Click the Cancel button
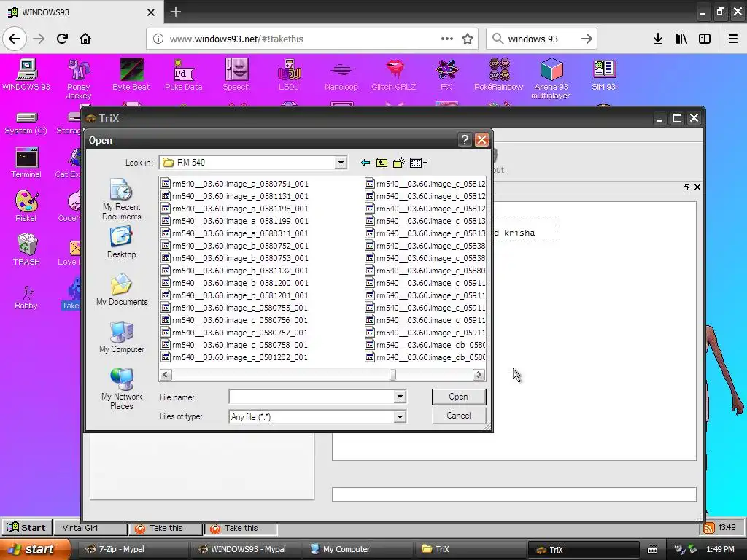 tap(458, 416)
